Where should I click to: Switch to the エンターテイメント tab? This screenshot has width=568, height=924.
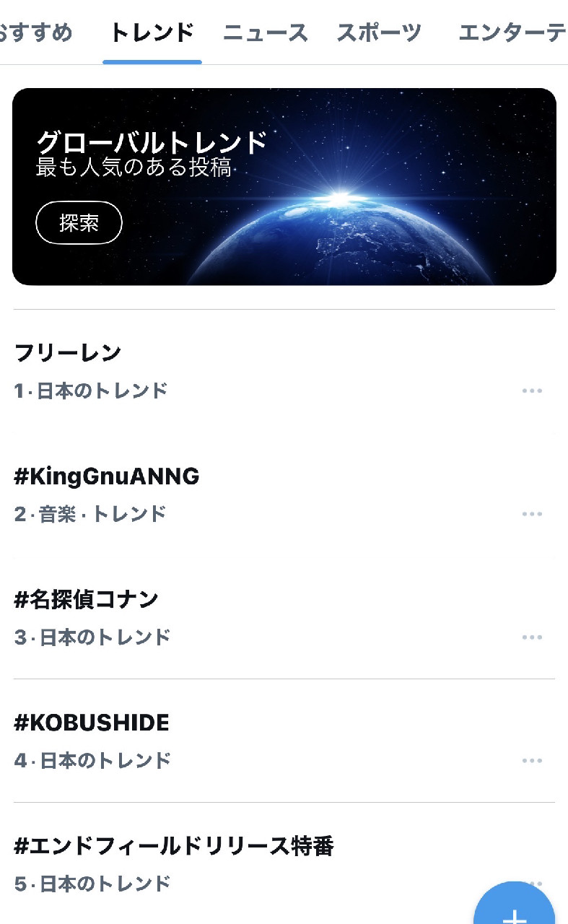pos(512,32)
